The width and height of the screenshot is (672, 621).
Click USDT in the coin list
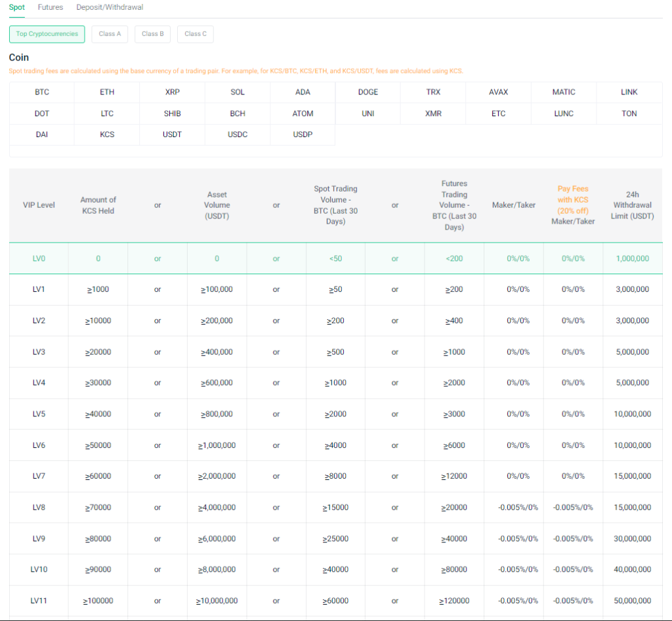pos(172,134)
